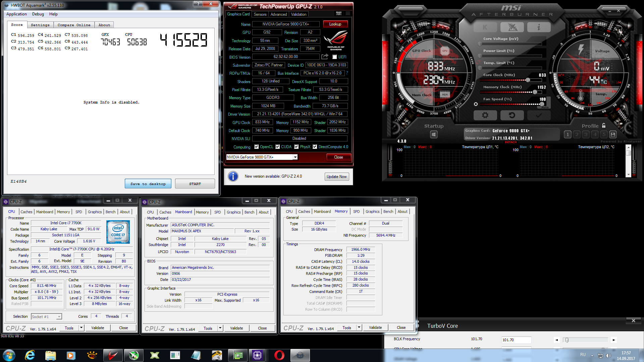Open Afterburner settings gear button

pos(485,115)
